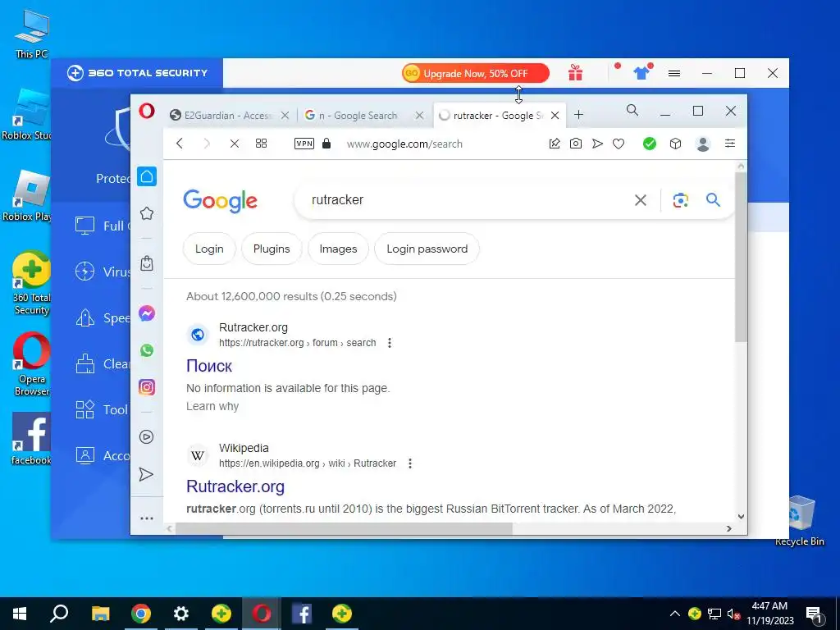Open My Flow send icon in address bar
This screenshot has width=840, height=630.
(597, 144)
